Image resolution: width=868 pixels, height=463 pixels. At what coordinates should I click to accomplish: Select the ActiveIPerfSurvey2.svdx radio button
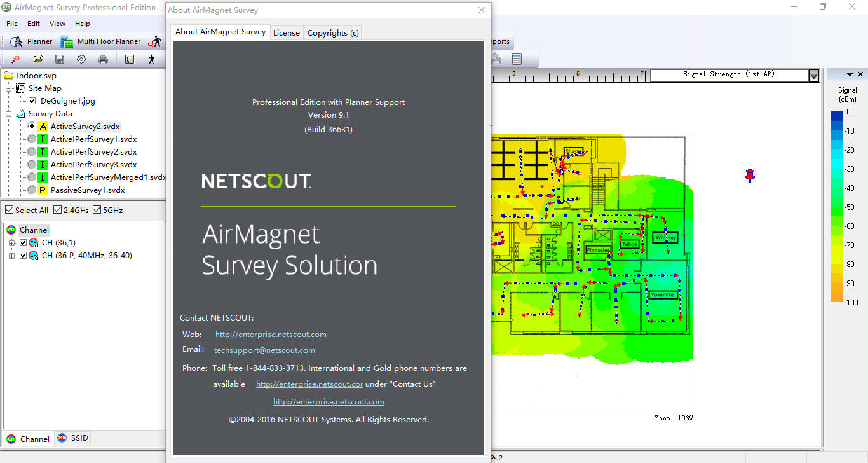point(32,152)
